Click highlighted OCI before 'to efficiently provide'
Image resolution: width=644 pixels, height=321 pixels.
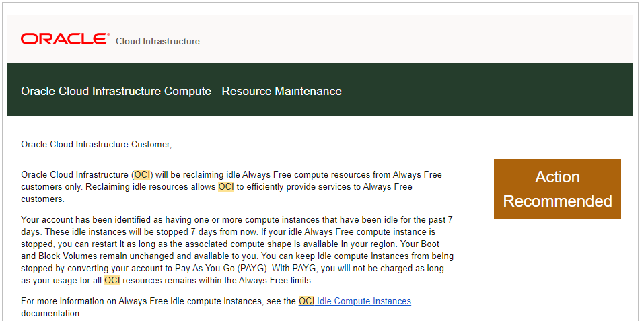(x=225, y=186)
